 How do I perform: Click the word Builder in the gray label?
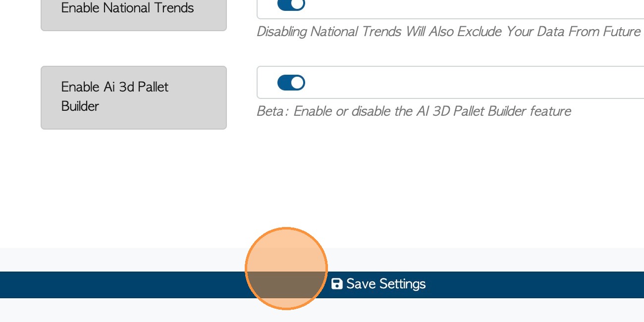tap(80, 106)
